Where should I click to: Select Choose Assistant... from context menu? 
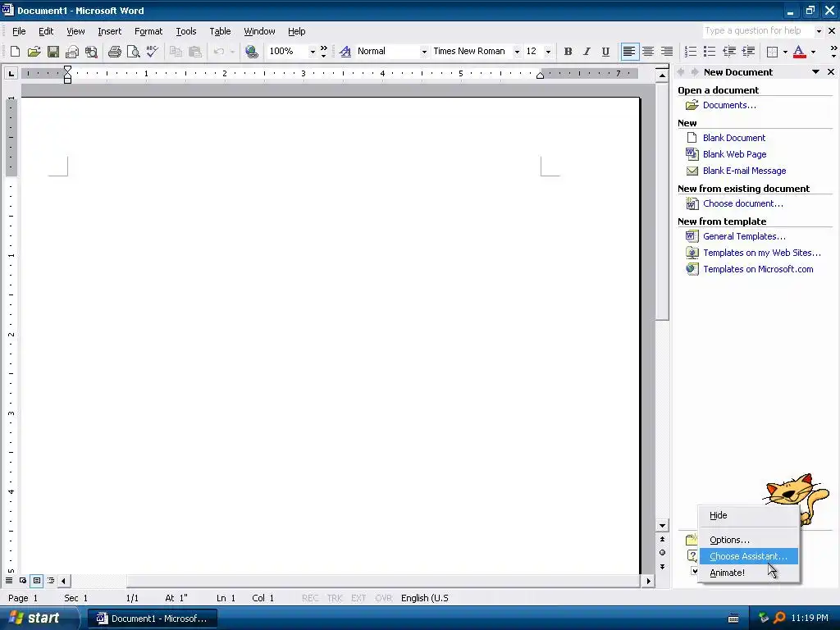tap(748, 557)
